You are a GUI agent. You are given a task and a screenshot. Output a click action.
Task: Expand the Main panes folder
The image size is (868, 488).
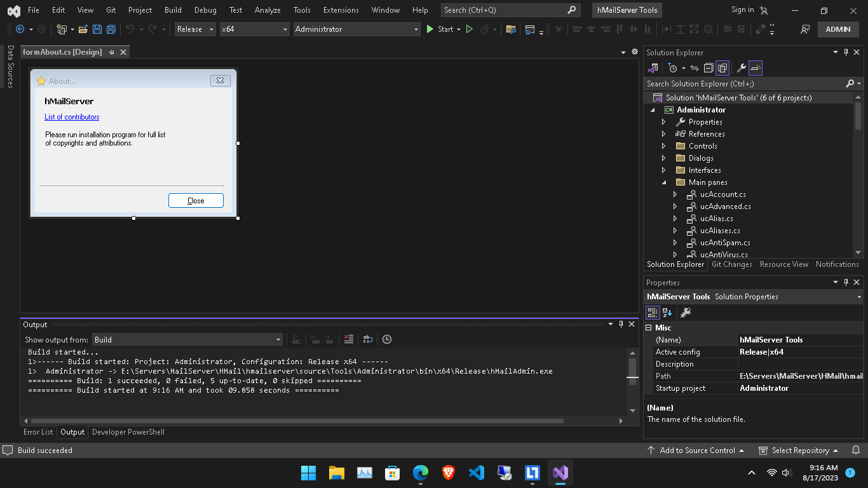pos(665,182)
